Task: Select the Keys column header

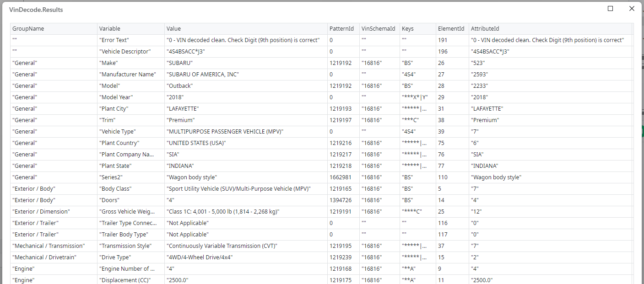Action: [408, 29]
